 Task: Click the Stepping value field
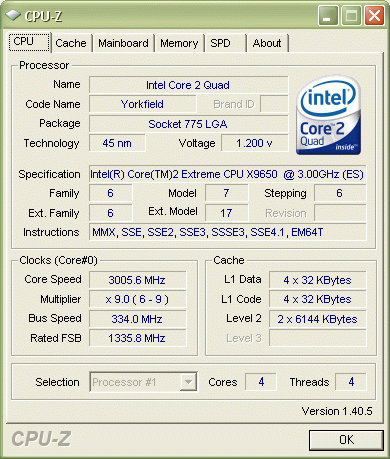[x=340, y=193]
